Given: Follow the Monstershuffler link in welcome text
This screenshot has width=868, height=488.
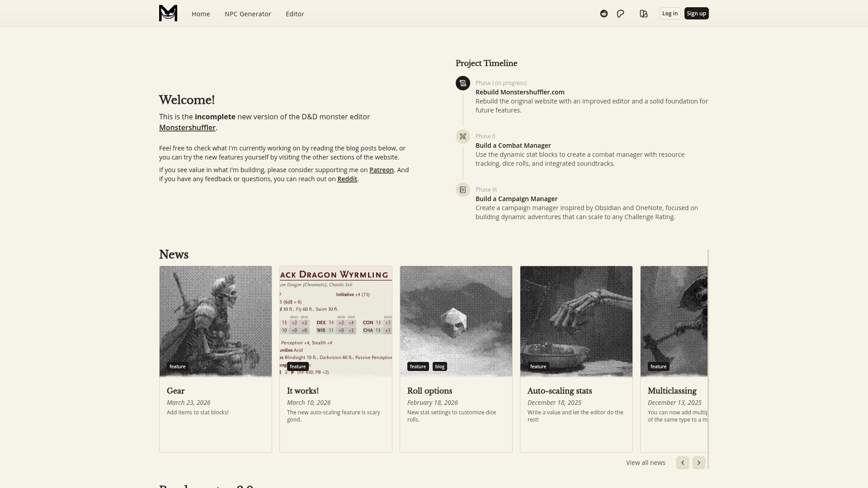Looking at the screenshot, I should (187, 128).
